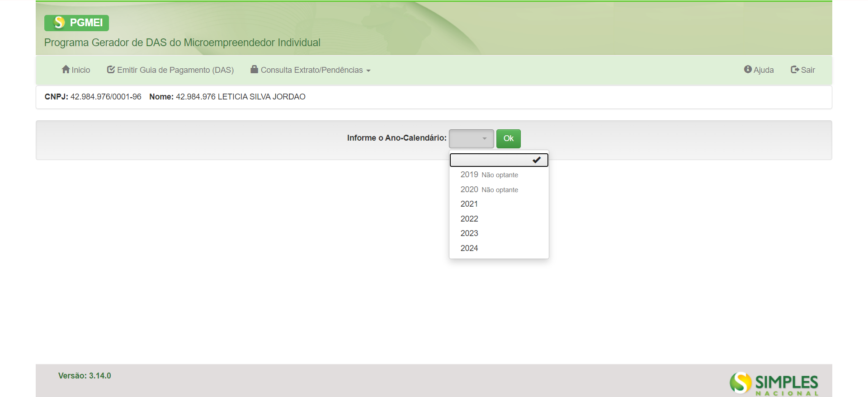Image resolution: width=868 pixels, height=397 pixels.
Task: Select the blank option in year list
Action: tap(499, 160)
